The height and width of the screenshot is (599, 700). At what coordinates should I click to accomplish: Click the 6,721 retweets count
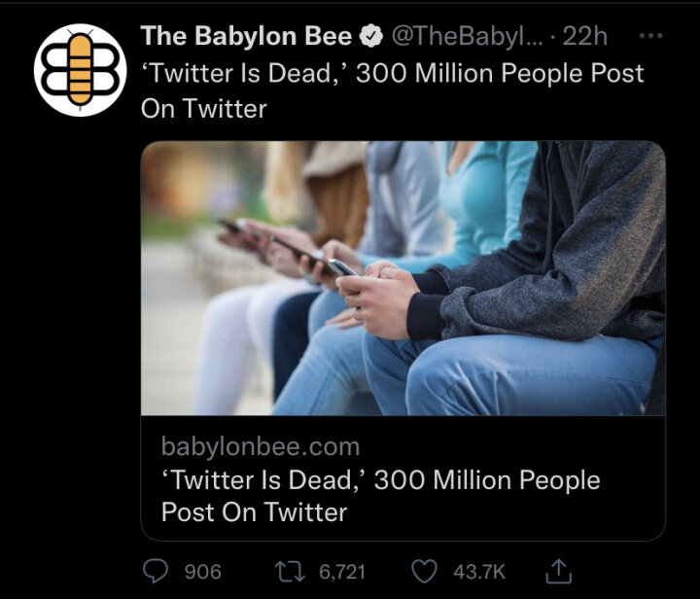pyautogui.click(x=341, y=572)
